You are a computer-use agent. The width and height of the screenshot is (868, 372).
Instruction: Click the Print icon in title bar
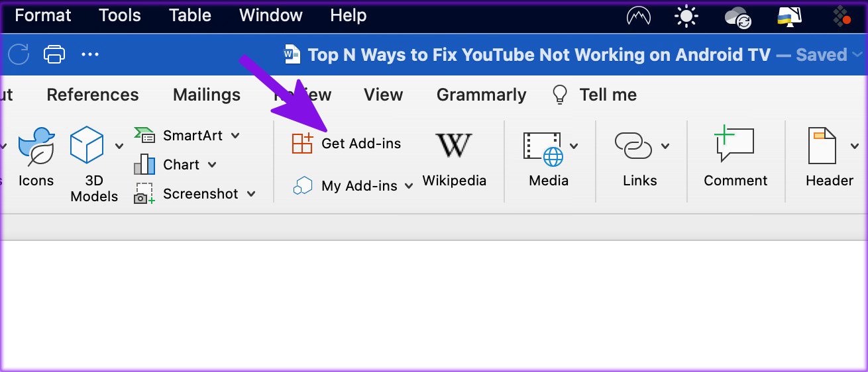click(54, 54)
